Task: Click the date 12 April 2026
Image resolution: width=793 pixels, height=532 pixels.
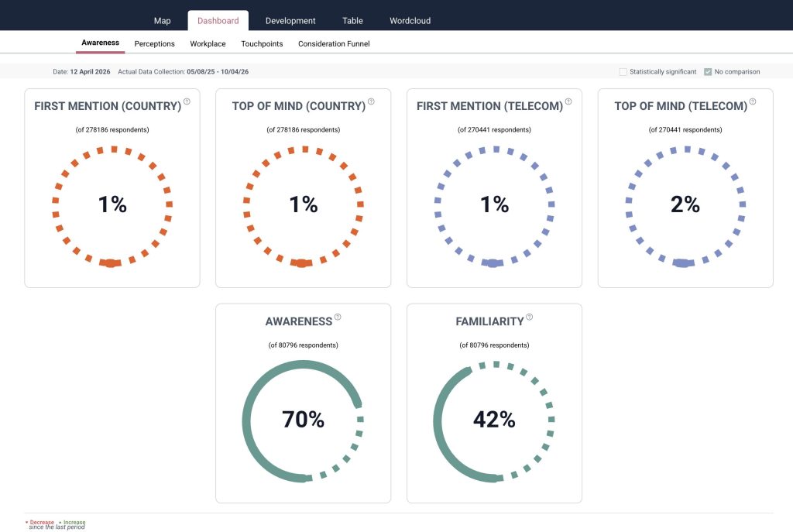Action: pyautogui.click(x=91, y=72)
